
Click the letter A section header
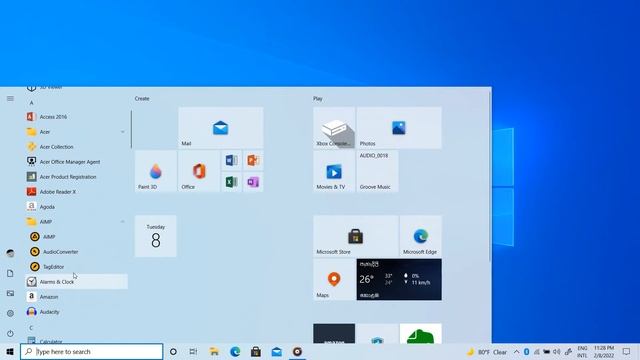click(31, 103)
